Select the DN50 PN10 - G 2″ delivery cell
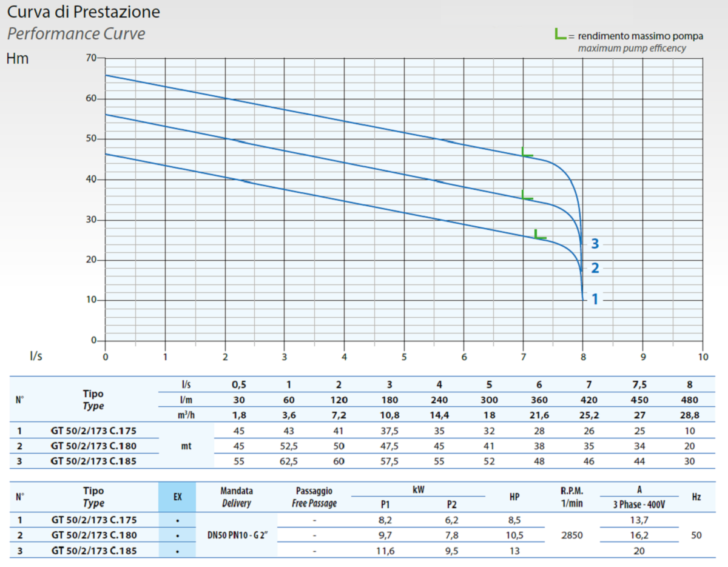This screenshot has height=567, width=728. pos(237,535)
